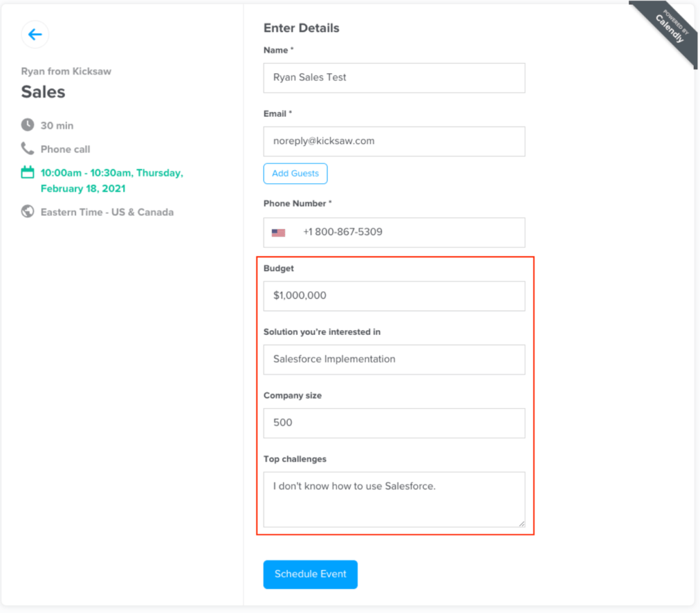Click the 'Phone Number *' label
This screenshot has height=613, width=700.
coord(298,204)
